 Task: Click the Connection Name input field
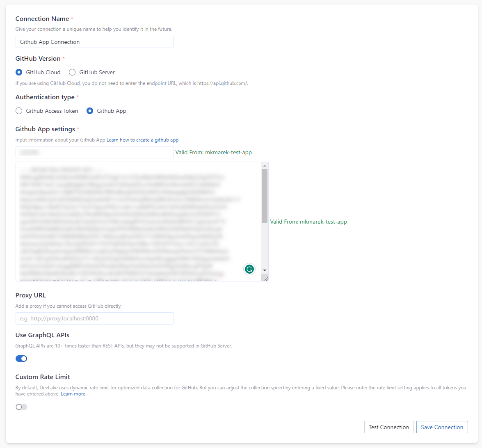[95, 42]
